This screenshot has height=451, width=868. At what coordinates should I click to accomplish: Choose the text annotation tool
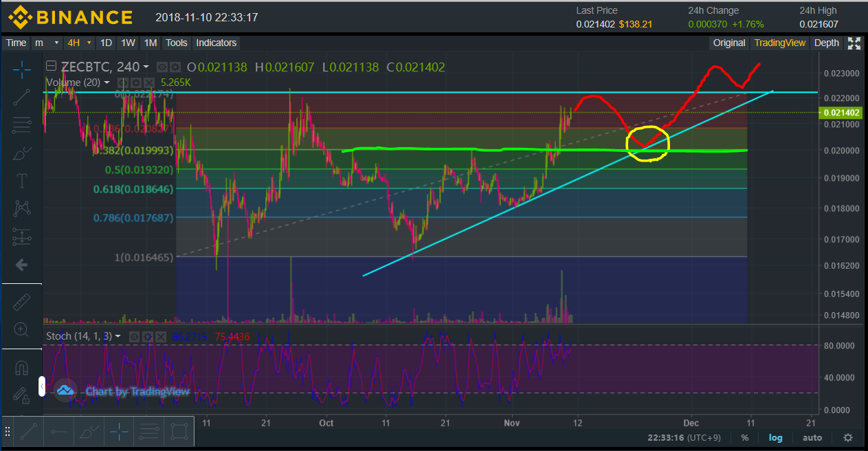[21, 181]
